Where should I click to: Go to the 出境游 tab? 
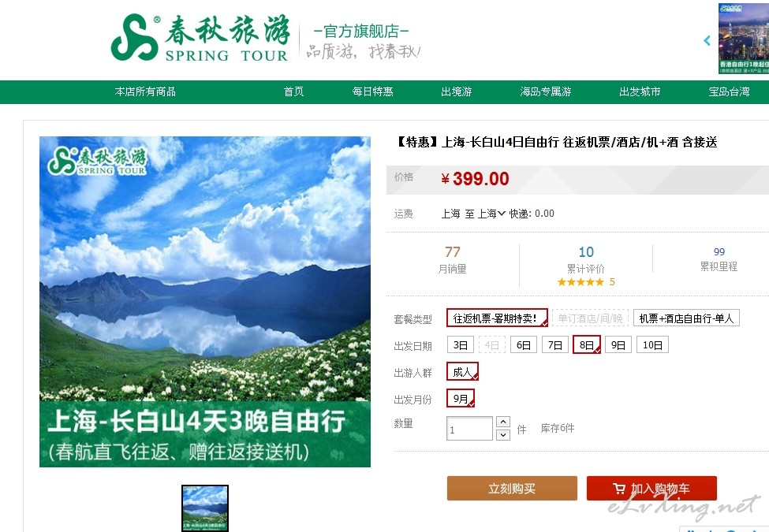[x=456, y=91]
